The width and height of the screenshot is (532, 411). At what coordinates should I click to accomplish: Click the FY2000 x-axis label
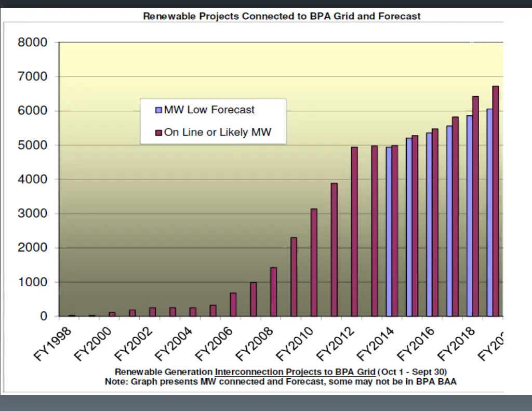click(92, 343)
